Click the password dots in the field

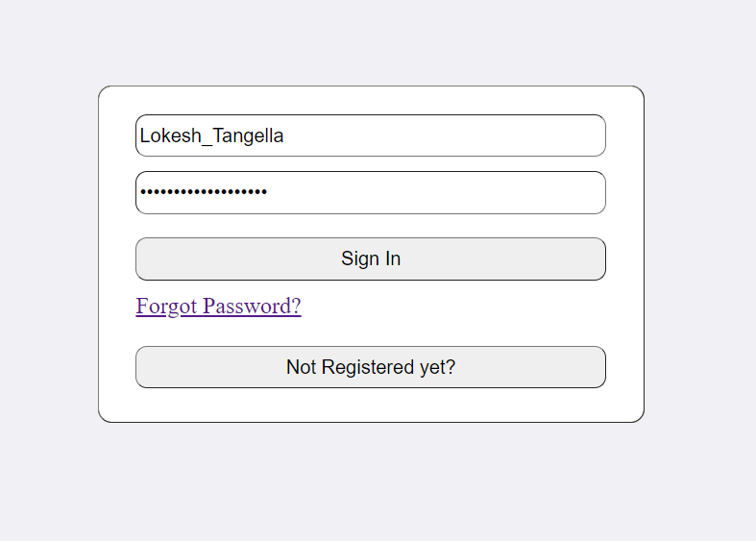click(204, 192)
